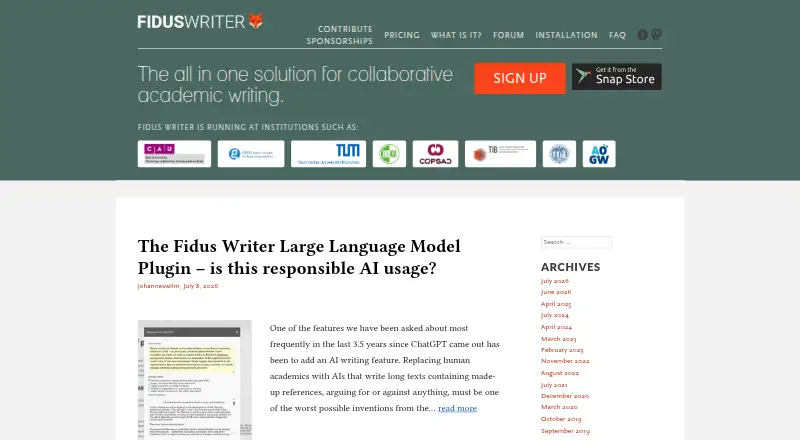Open the September 2019 archive
The height and width of the screenshot is (440, 800).
click(565, 431)
